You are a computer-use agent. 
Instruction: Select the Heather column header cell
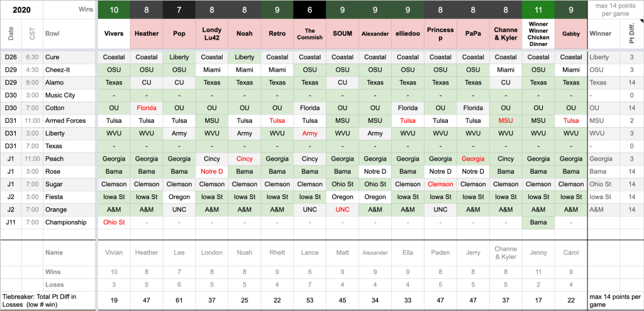pos(147,33)
